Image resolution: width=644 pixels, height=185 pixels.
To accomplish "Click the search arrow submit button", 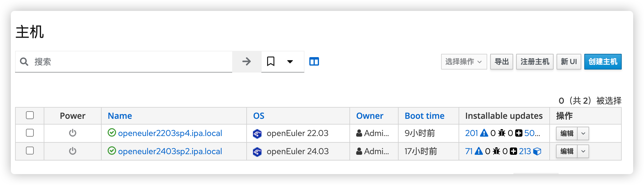I will (x=247, y=62).
